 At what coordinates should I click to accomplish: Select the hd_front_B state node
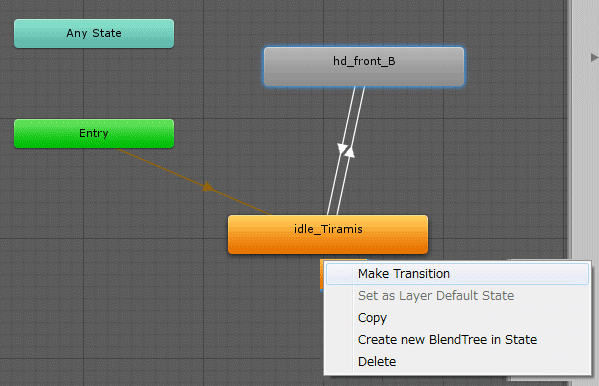click(364, 67)
